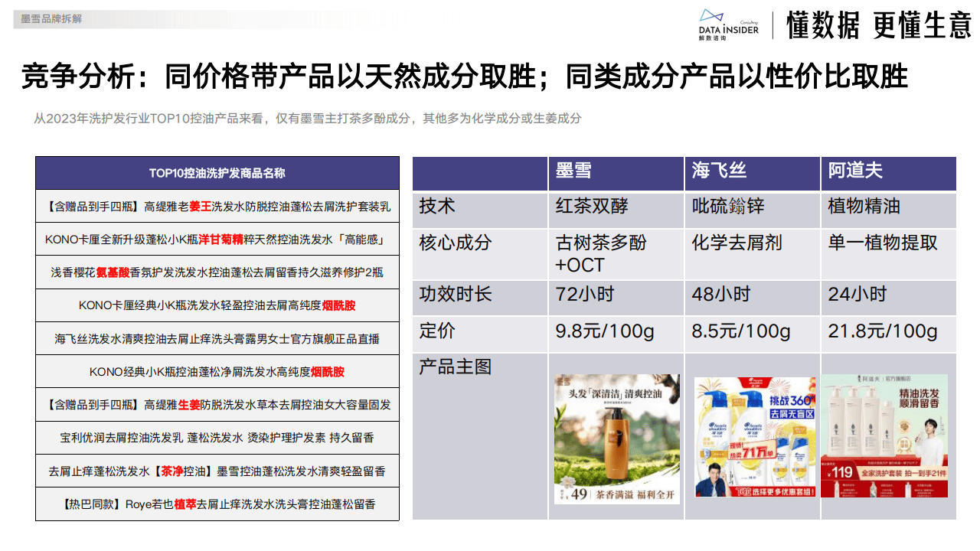
Task: Click the 浅香樱花氨基酸 product row
Action: 217,272
